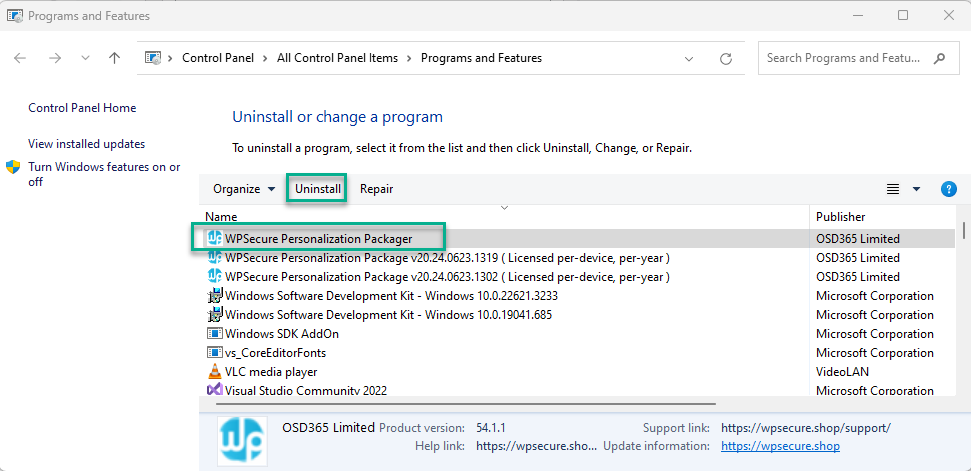Screen dimensions: 971x471
Task: Open the view options dropdown arrow
Action: click(917, 189)
